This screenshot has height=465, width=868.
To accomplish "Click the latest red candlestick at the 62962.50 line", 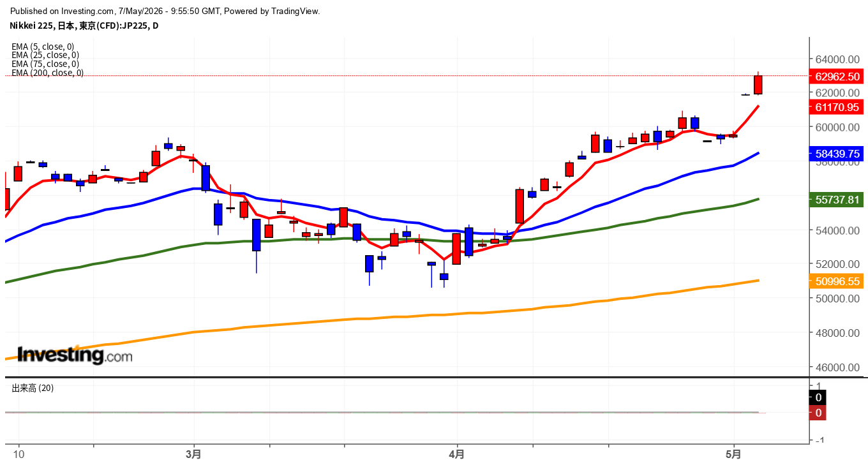I will click(758, 84).
